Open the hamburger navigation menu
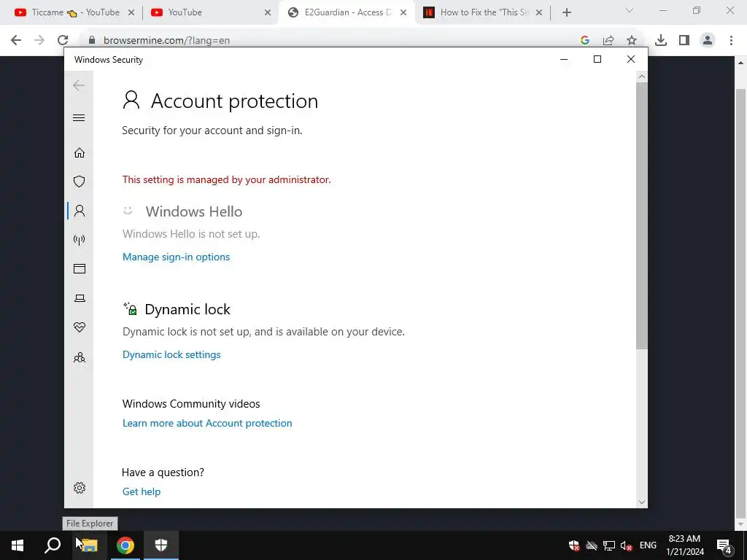The width and height of the screenshot is (747, 560). pyautogui.click(x=79, y=117)
